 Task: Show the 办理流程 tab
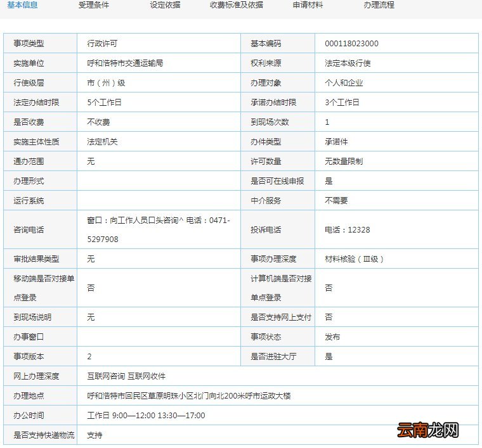(x=379, y=5)
